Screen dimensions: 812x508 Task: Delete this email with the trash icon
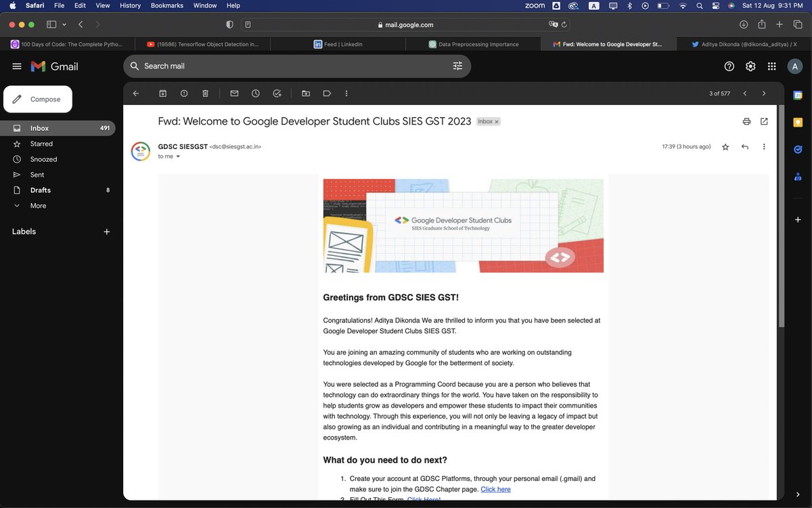click(206, 93)
